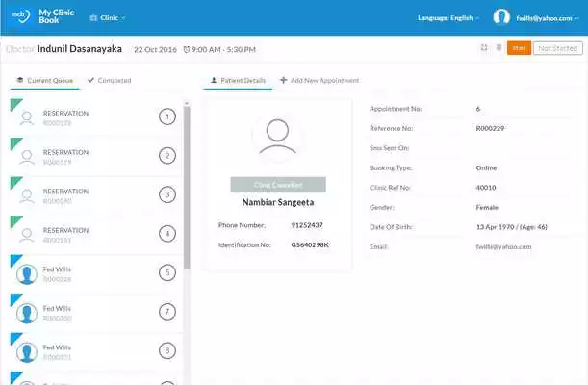Click the plus icon on Add New Appointment

coord(284,80)
